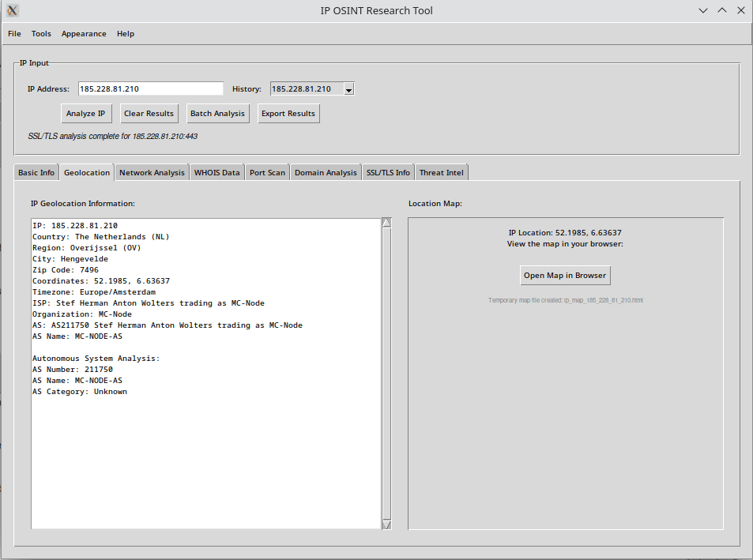The image size is (753, 560).
Task: Open the History dropdown arrow
Action: click(348, 89)
